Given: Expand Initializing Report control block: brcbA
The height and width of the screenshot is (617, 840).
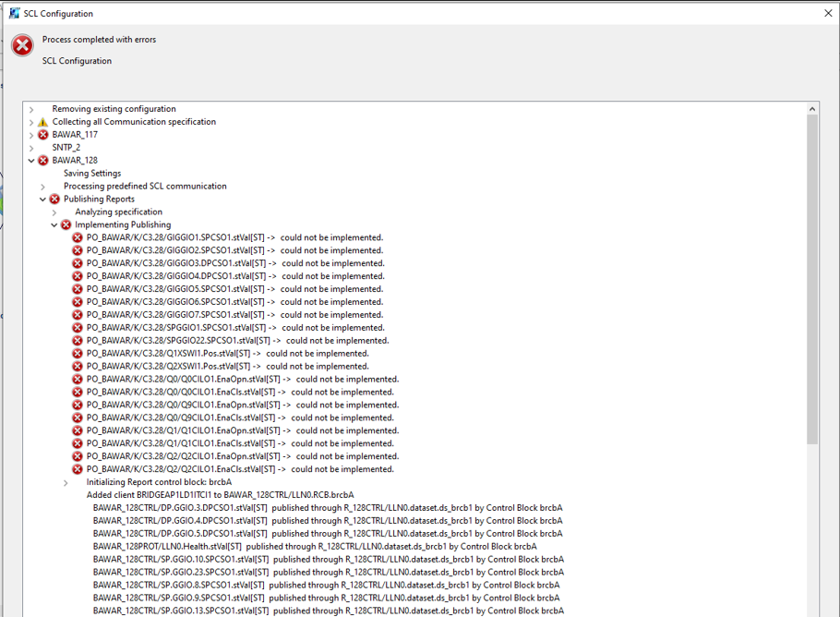Looking at the screenshot, I should 66,482.
